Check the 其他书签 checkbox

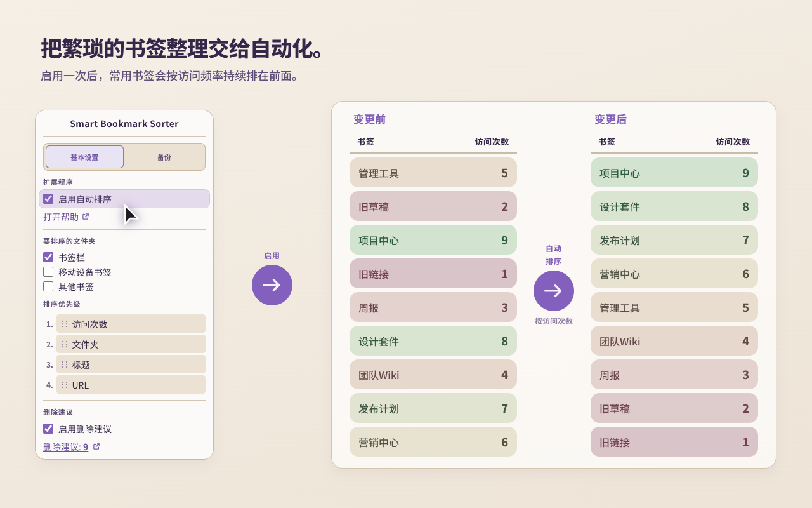pyautogui.click(x=48, y=286)
